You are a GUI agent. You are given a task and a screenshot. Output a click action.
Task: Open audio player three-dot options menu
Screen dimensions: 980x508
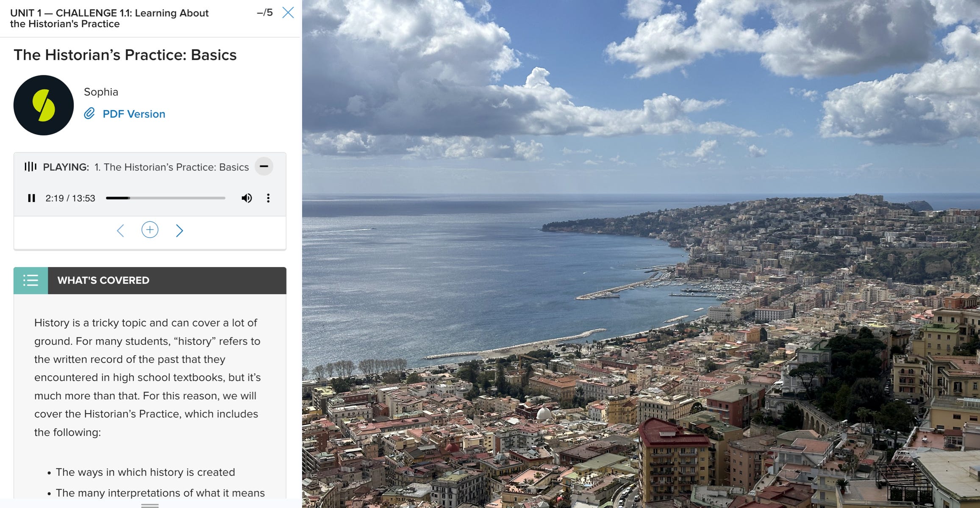268,198
